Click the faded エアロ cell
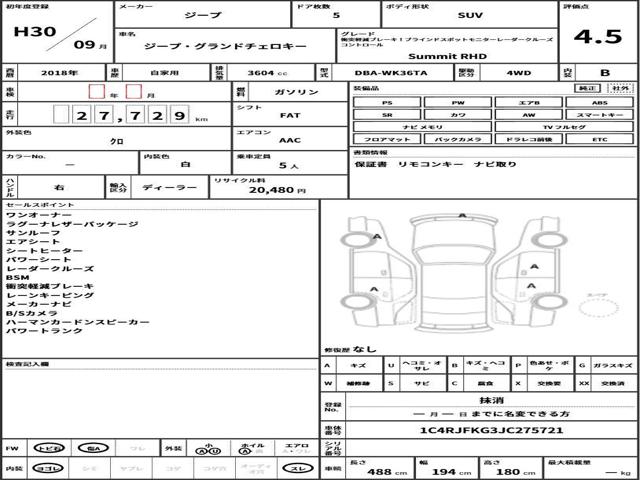Viewport: 640px width, 480px height. [x=297, y=448]
